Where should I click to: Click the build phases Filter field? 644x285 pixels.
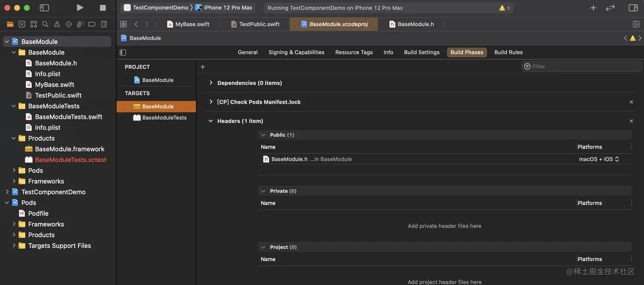click(x=582, y=67)
